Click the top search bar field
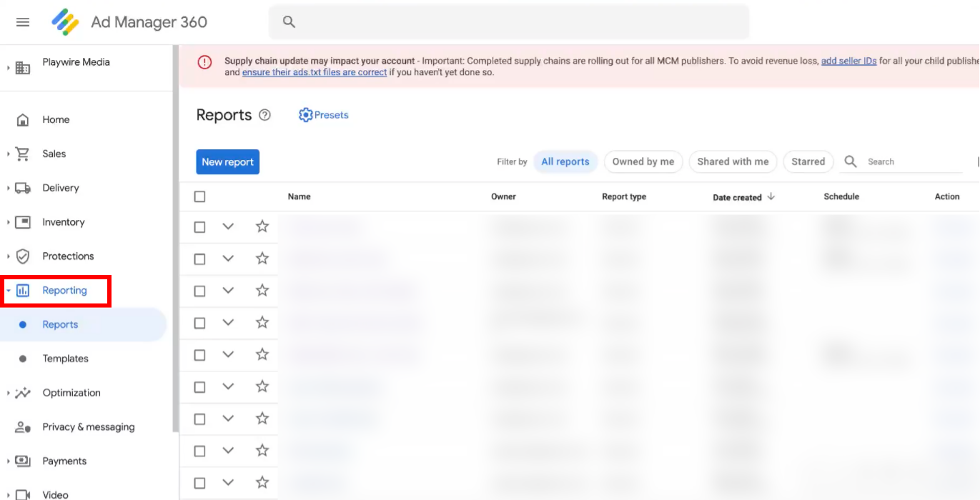 click(509, 22)
